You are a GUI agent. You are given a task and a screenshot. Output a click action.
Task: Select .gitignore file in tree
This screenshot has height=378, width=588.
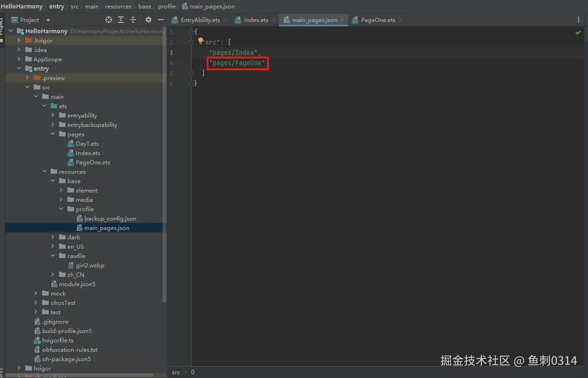click(x=55, y=322)
